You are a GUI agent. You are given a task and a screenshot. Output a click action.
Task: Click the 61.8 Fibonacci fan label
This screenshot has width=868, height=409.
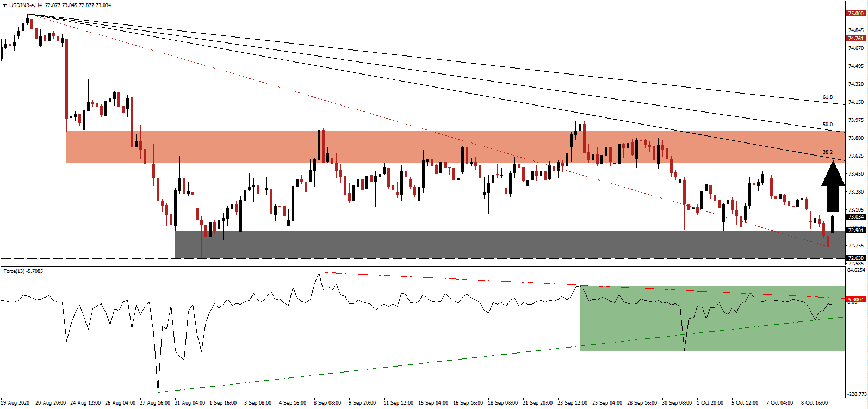tap(827, 97)
